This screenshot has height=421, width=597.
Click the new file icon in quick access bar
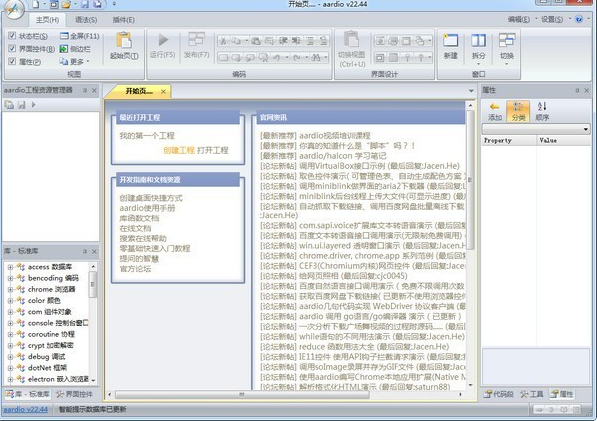click(x=35, y=4)
